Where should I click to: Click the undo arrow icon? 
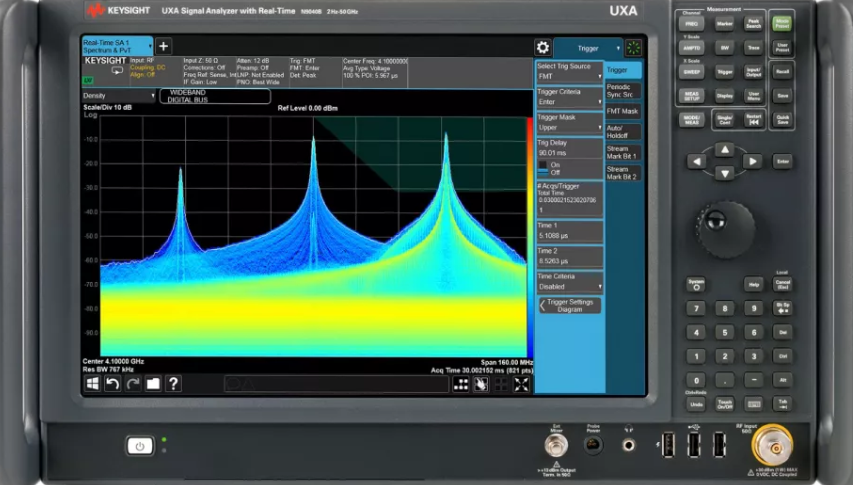click(x=113, y=384)
